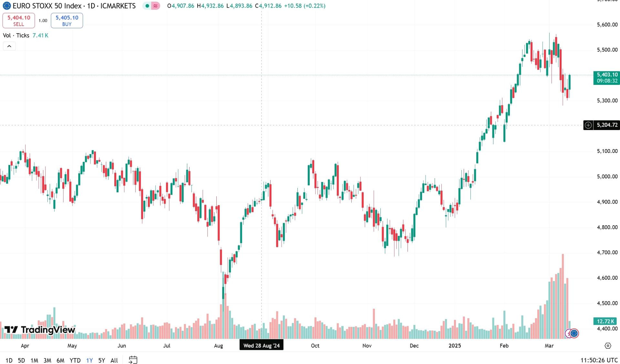This screenshot has width=620, height=364.
Task: Click the BUY 5,405.10 button
Action: coord(67,21)
